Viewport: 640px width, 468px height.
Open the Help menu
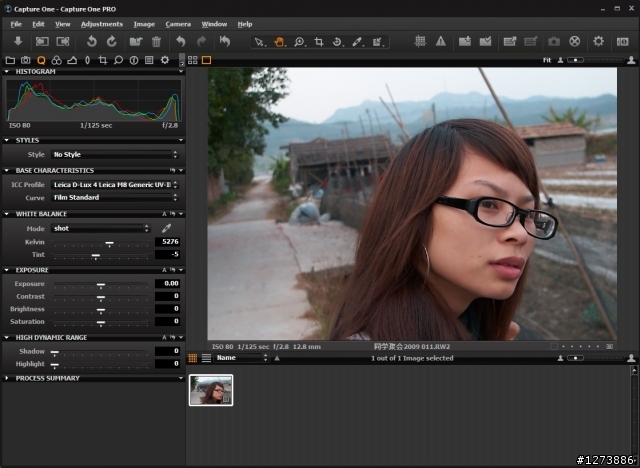(x=245, y=24)
